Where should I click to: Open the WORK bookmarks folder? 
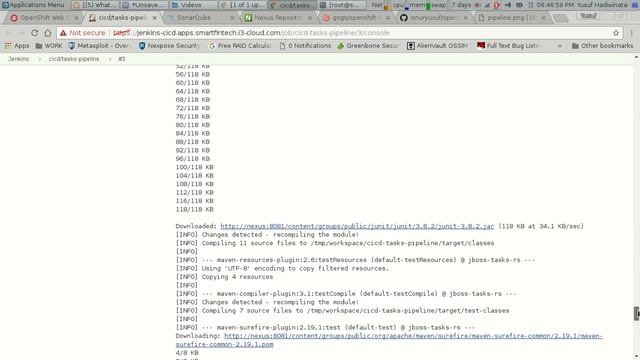tap(49, 46)
